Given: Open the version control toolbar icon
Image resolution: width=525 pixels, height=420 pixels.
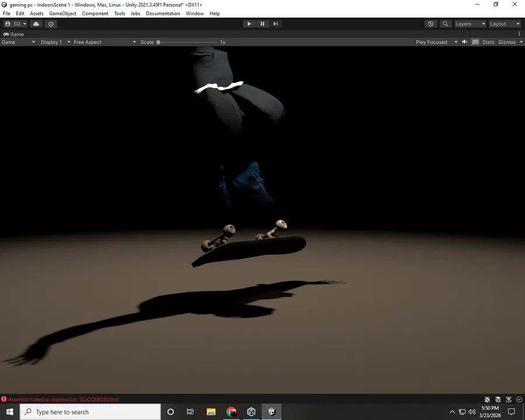Looking at the screenshot, I should [51, 24].
